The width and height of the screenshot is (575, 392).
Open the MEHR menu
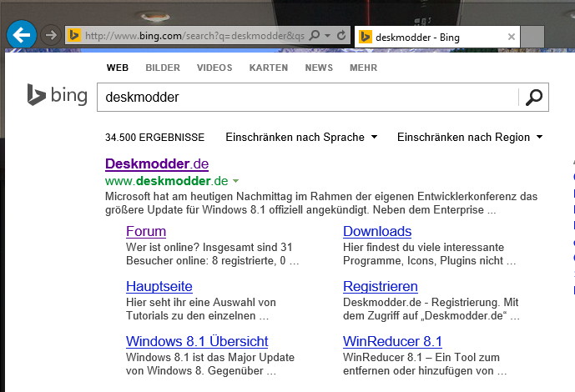coord(363,68)
